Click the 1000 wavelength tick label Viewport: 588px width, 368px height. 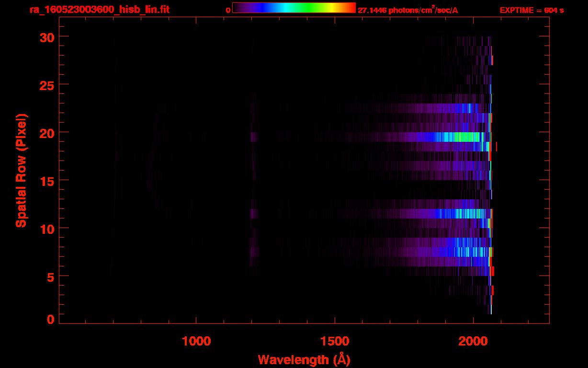tap(196, 341)
